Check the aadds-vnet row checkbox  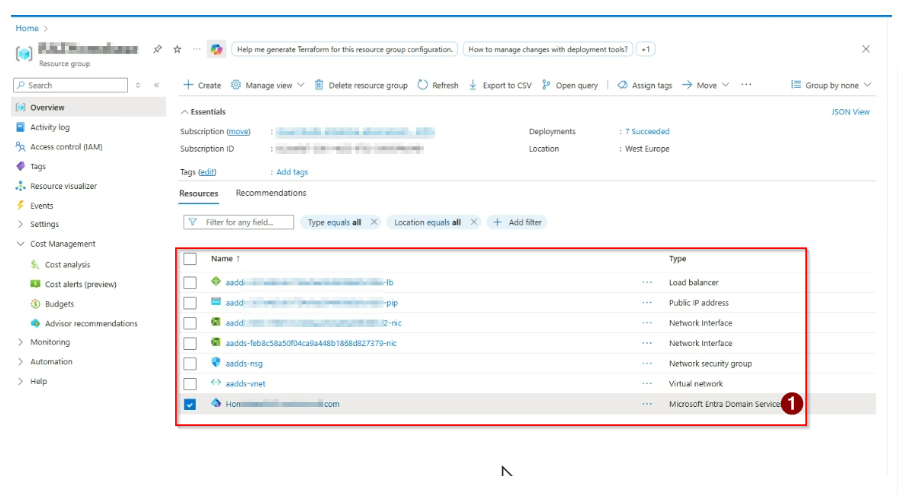click(190, 384)
